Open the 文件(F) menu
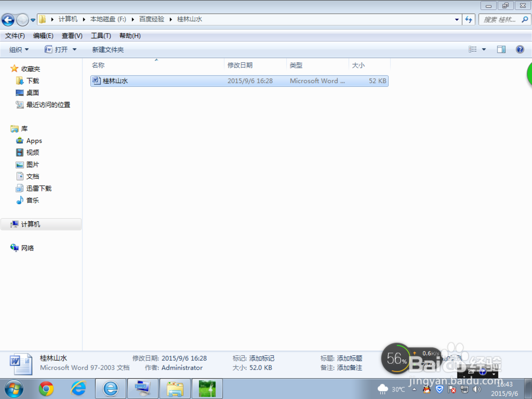 click(x=14, y=36)
